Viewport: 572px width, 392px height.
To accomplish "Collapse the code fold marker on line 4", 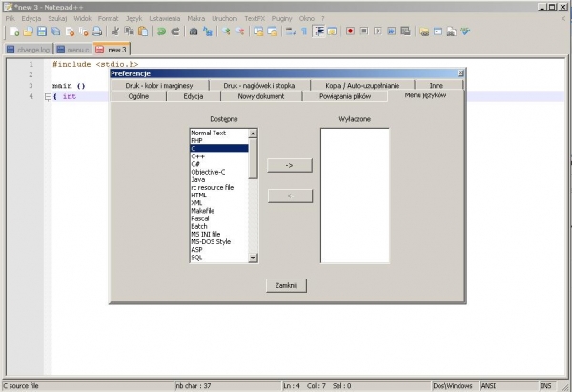I will pos(47,97).
